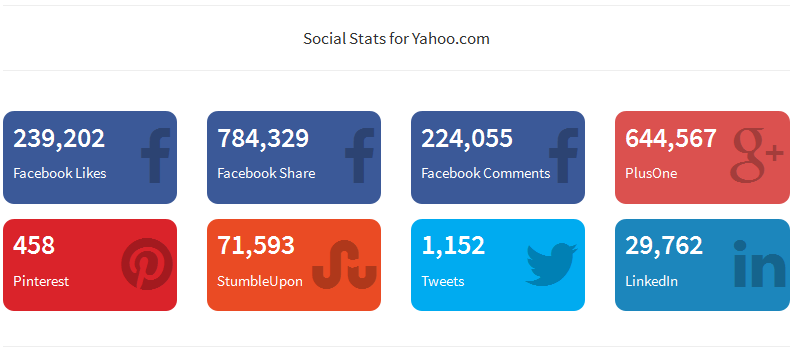Screen dimensions: 797x364
Task: Click the 644,567 PlusOne count
Action: point(671,139)
